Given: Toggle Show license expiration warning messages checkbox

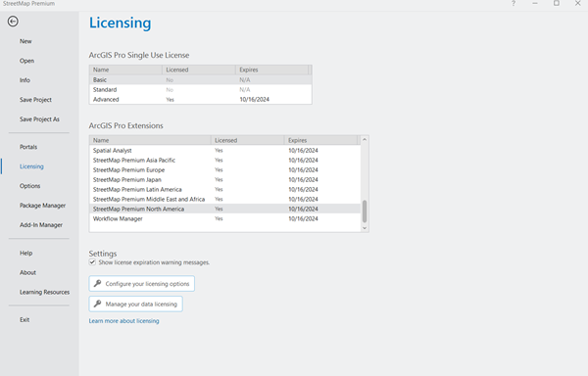Looking at the screenshot, I should pos(92,262).
